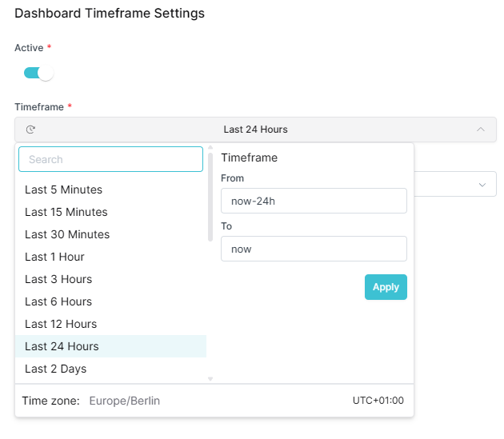The image size is (504, 439).
Task: Choose Last 6 Hours timeframe
Action: [x=58, y=301]
